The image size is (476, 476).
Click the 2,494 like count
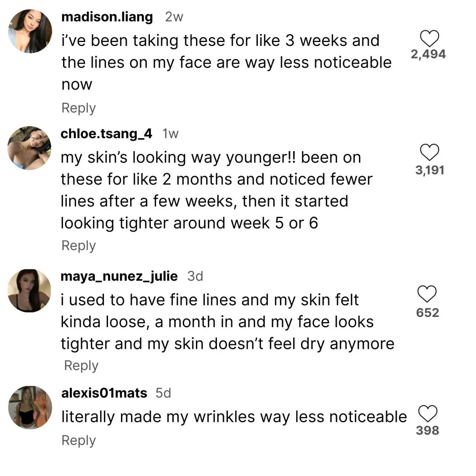point(428,54)
